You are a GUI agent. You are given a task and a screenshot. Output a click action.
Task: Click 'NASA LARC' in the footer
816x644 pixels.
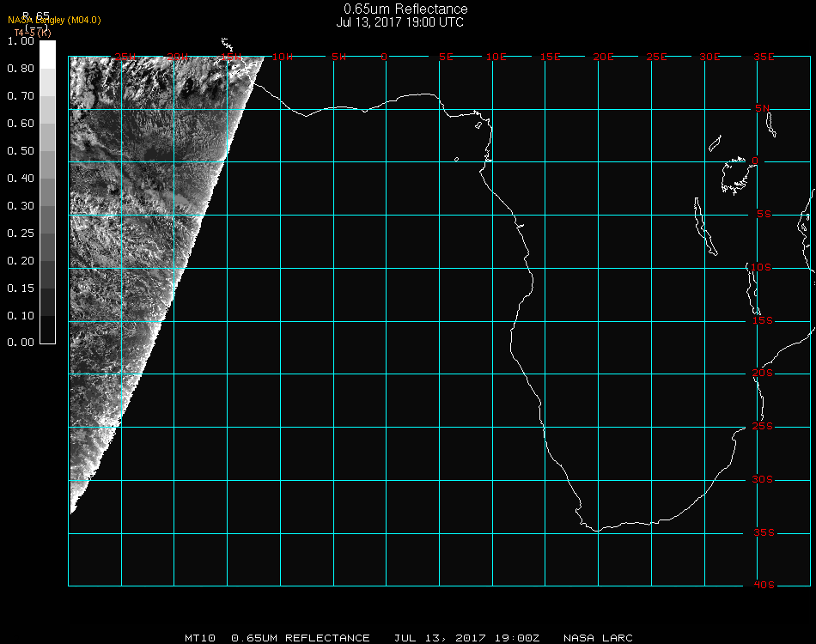(598, 638)
